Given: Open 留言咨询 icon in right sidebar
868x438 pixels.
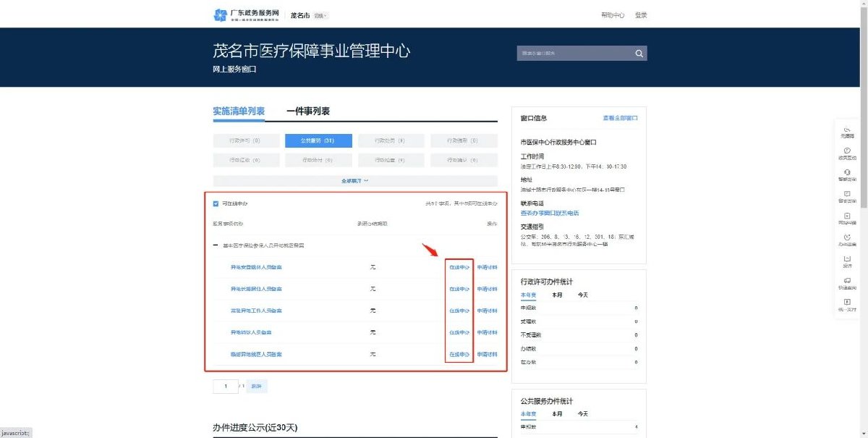Looking at the screenshot, I should [x=847, y=196].
